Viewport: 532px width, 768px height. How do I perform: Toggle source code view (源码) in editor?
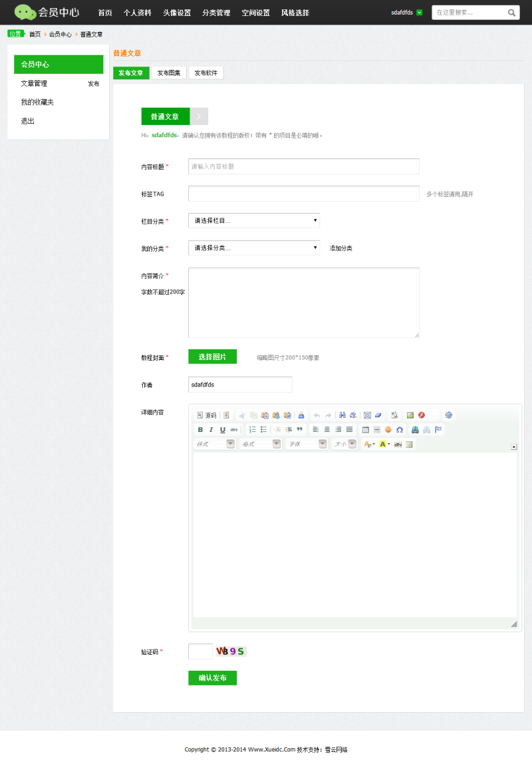[206, 415]
